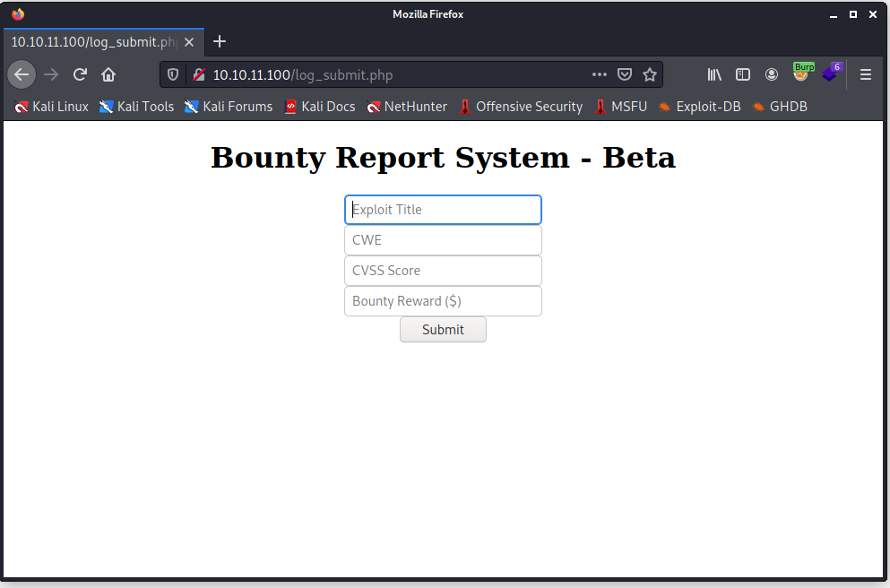890x588 pixels.
Task: Open a new tab with plus button
Action: coord(220,42)
